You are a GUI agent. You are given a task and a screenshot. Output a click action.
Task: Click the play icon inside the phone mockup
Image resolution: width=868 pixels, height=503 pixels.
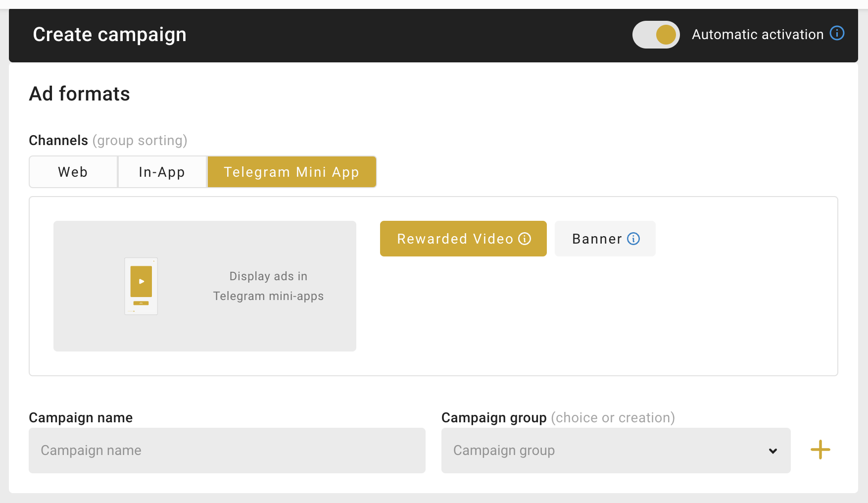coord(141,281)
